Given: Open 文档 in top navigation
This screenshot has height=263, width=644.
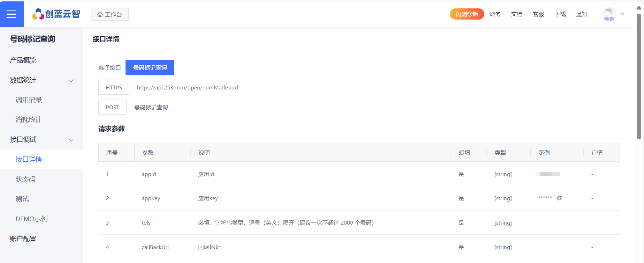Looking at the screenshot, I should click(x=517, y=14).
